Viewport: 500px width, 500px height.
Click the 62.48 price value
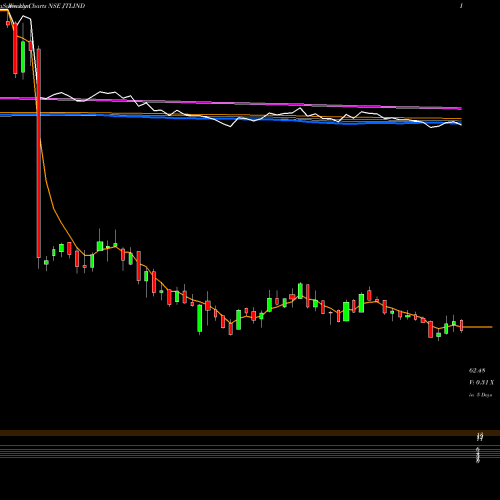point(477,371)
